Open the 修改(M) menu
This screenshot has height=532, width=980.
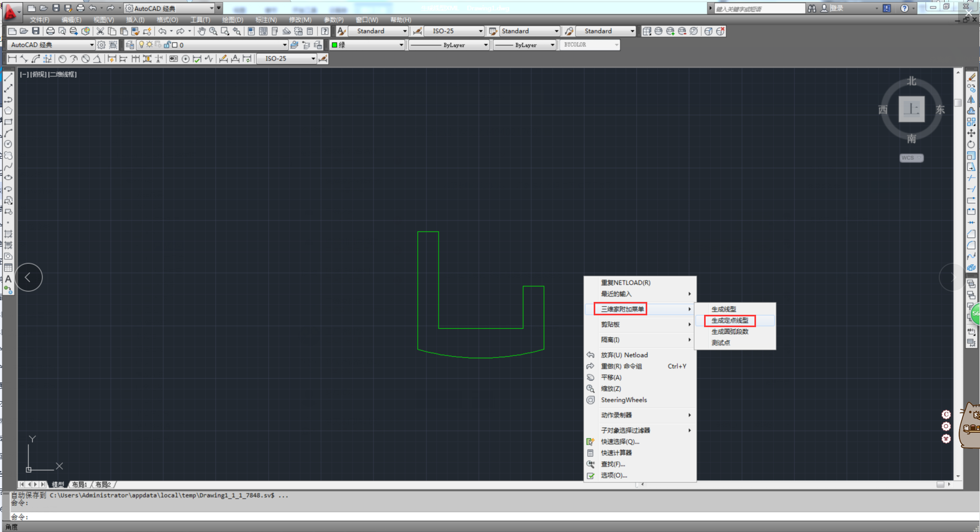click(x=300, y=20)
